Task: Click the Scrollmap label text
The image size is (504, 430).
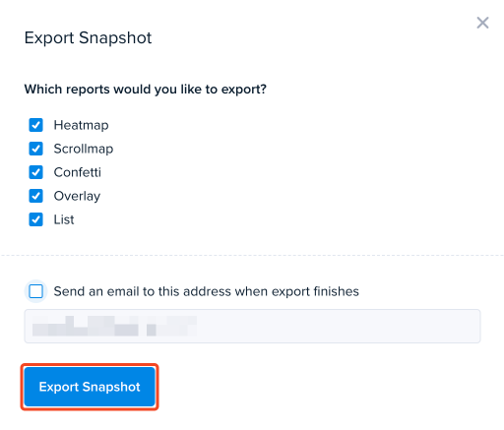Action: coord(84,149)
